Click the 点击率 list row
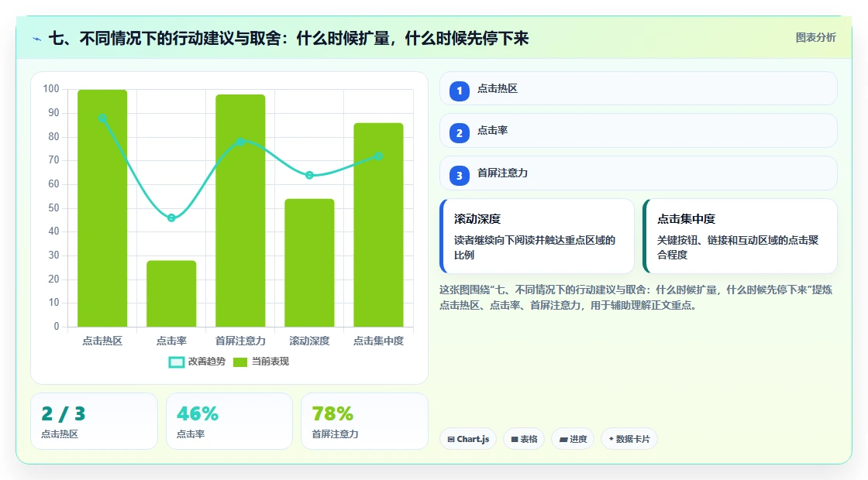The width and height of the screenshot is (868, 480). (x=639, y=131)
